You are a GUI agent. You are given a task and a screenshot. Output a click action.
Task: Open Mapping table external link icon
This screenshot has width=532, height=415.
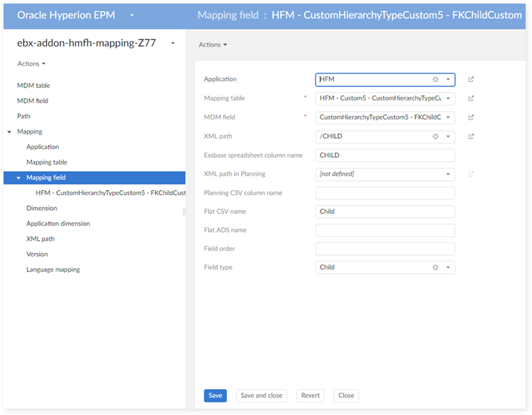[x=471, y=98]
